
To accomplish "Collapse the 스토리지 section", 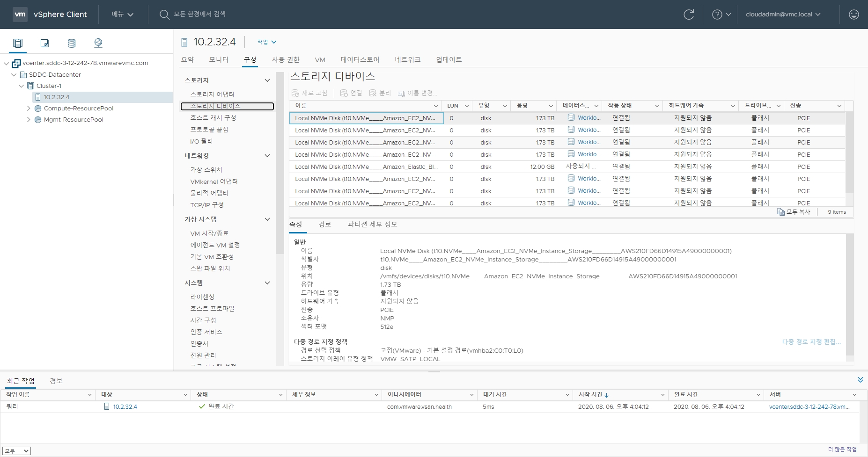I will [x=267, y=80].
